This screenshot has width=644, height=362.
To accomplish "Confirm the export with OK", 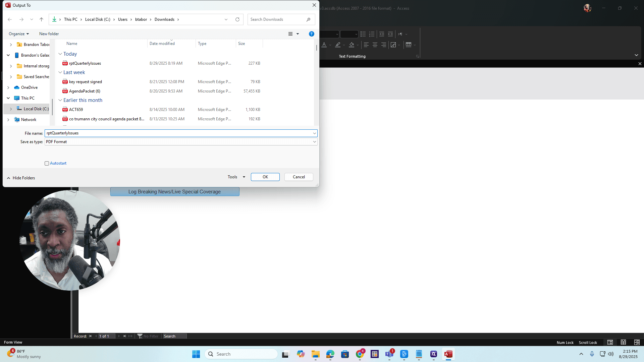I will click(x=265, y=177).
